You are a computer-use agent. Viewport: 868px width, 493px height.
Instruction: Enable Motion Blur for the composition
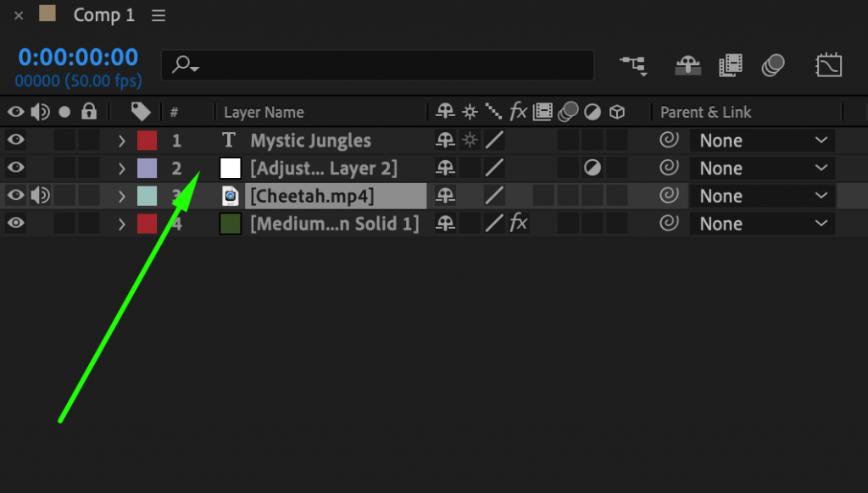pos(772,65)
